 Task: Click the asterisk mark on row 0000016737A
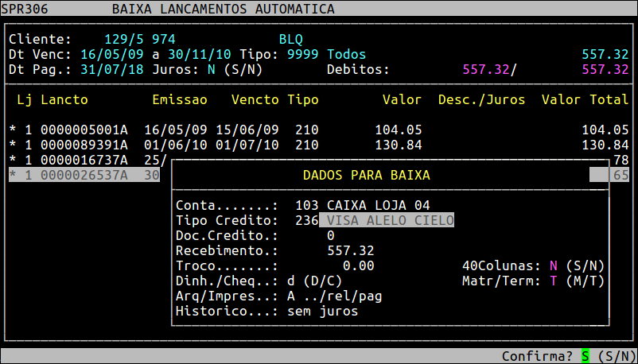pyautogui.click(x=13, y=160)
